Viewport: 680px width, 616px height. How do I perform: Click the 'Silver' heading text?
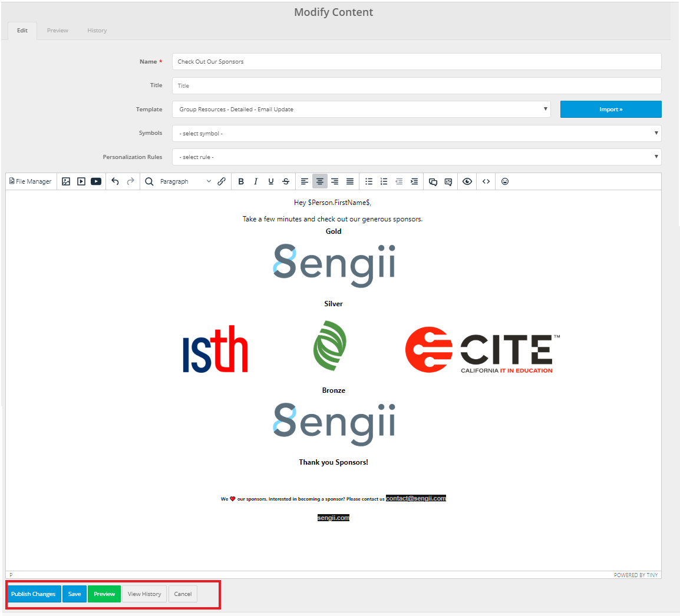pyautogui.click(x=334, y=304)
